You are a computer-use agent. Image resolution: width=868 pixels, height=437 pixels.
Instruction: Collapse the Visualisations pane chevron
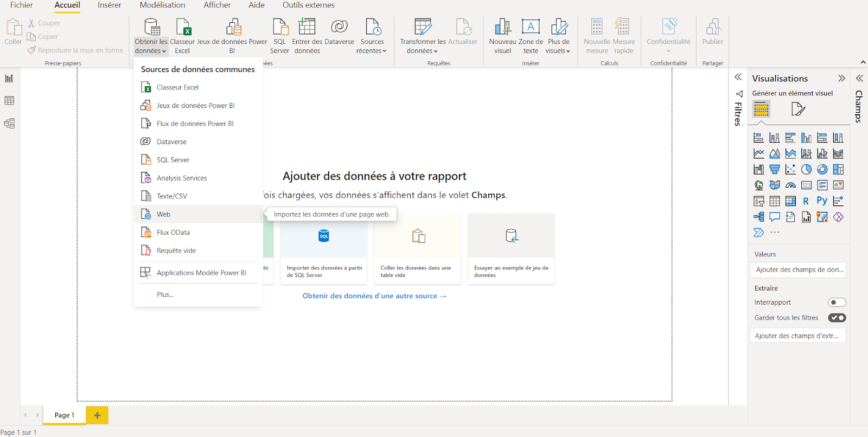point(841,78)
